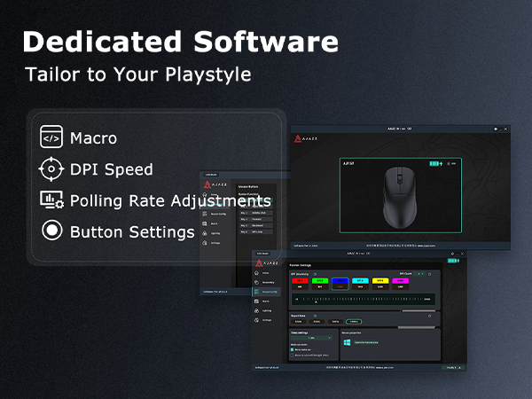The image size is (532, 399).
Task: Click the AJAZZ logo in the home window
Action: 306,138
